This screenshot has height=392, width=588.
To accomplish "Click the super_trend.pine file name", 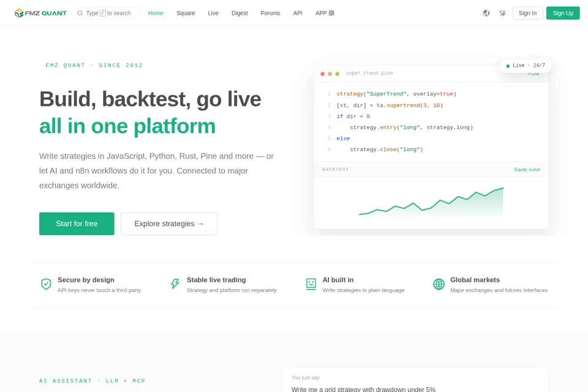I will (369, 73).
